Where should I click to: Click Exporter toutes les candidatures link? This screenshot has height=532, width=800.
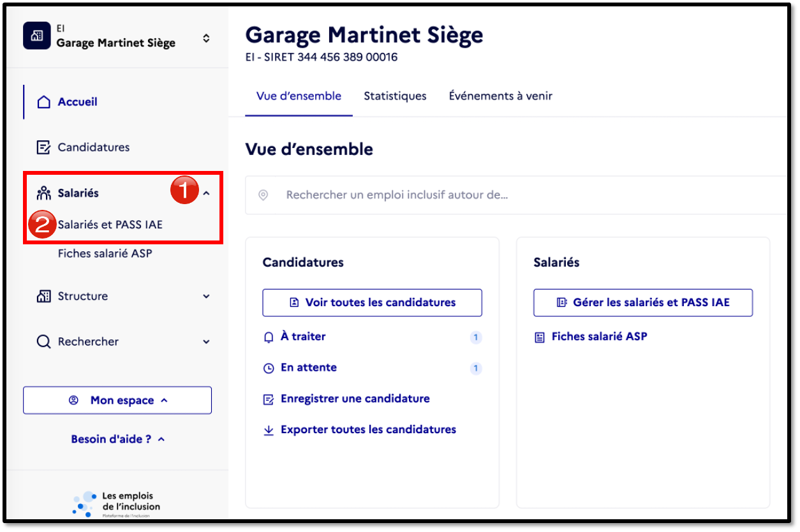[368, 429]
